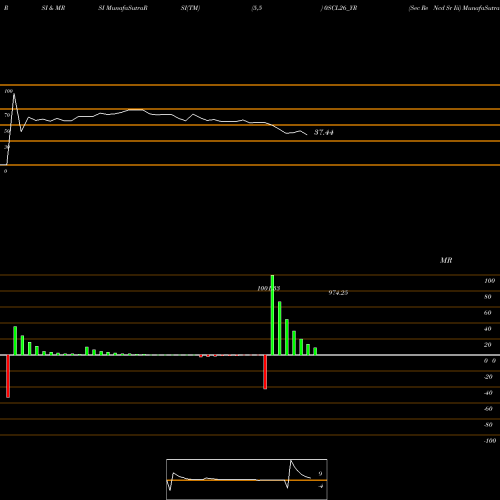
Task: Click the 'Ncd Sr Iii) MunafaSutra' title text
Action: tap(466, 8)
